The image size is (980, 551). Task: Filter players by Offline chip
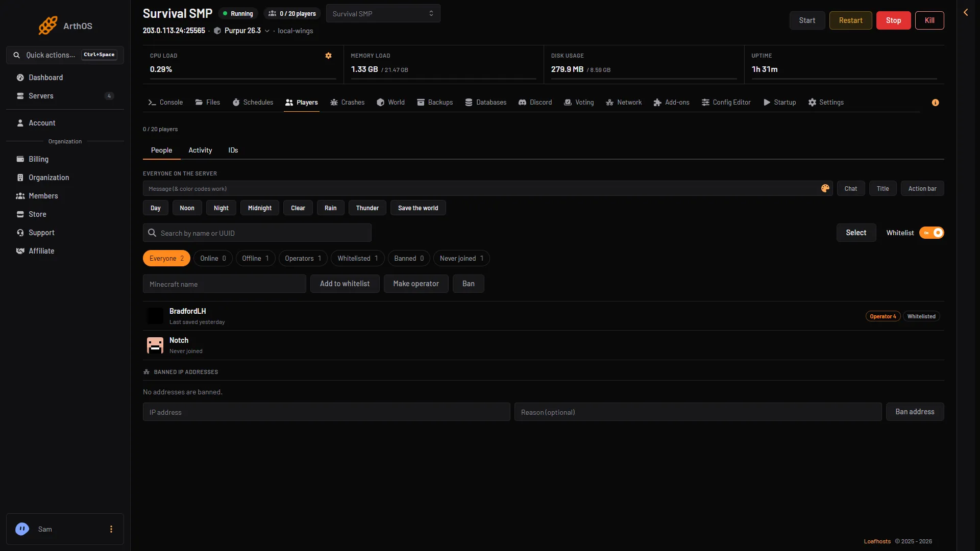255,258
